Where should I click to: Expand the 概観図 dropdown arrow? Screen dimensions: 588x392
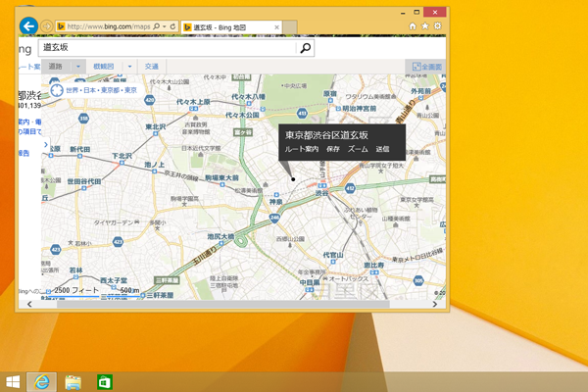(129, 67)
